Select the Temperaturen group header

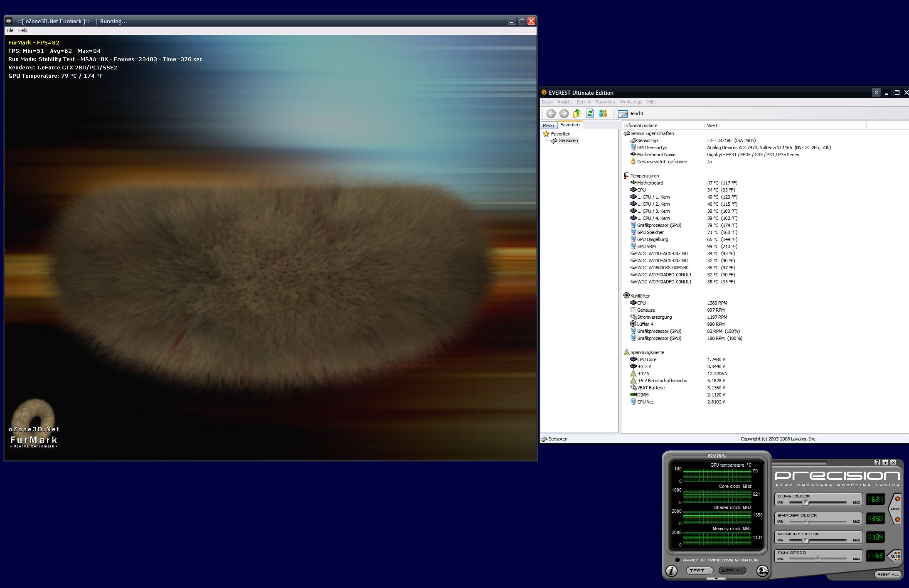point(641,176)
